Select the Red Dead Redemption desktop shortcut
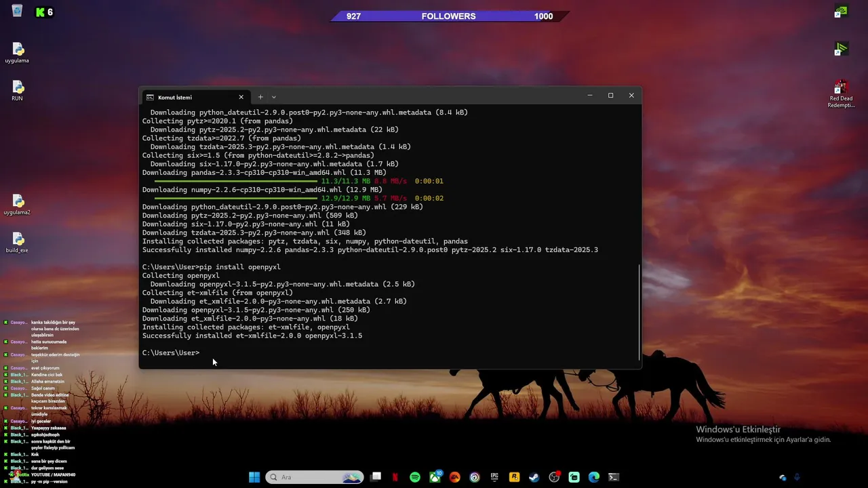The image size is (868, 488). (x=841, y=94)
